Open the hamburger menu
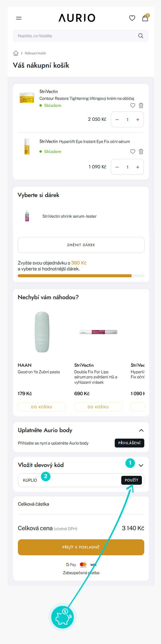 [x=19, y=18]
